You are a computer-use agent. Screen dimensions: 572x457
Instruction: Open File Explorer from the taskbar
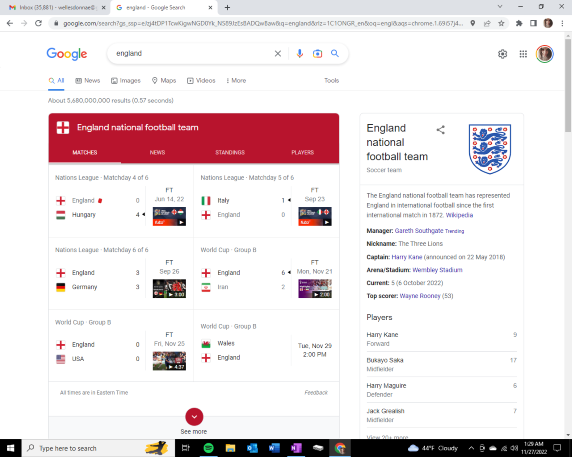click(x=230, y=448)
